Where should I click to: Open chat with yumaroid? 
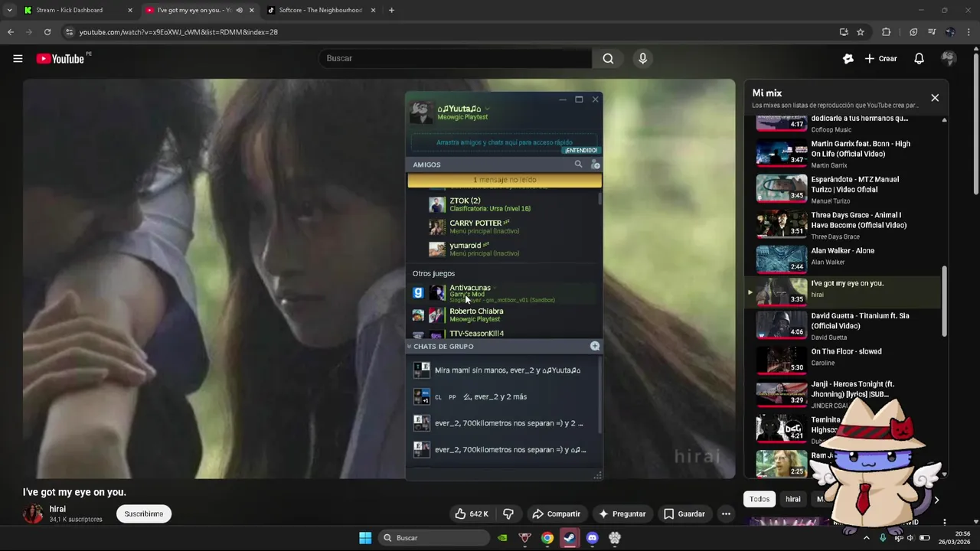tap(504, 249)
